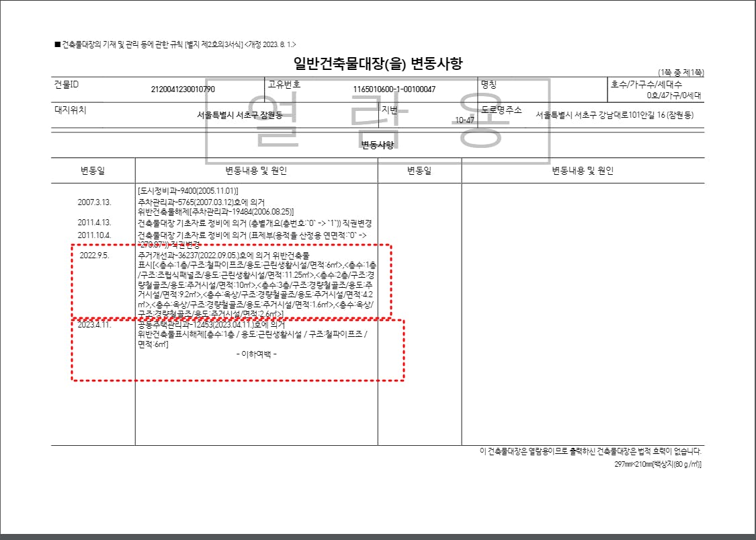Image resolution: width=756 pixels, height=540 pixels.
Task: Click the title 일반건축물대장(을) 변동사항
Action: pos(378,64)
